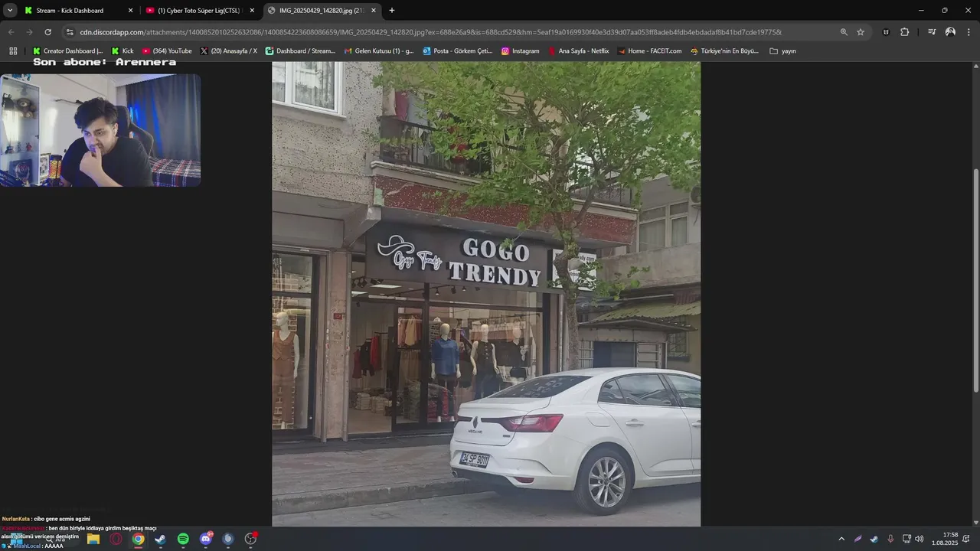Open the Gelen Kutusu Gmail bookmark
The width and height of the screenshot is (980, 551).
pos(379,51)
